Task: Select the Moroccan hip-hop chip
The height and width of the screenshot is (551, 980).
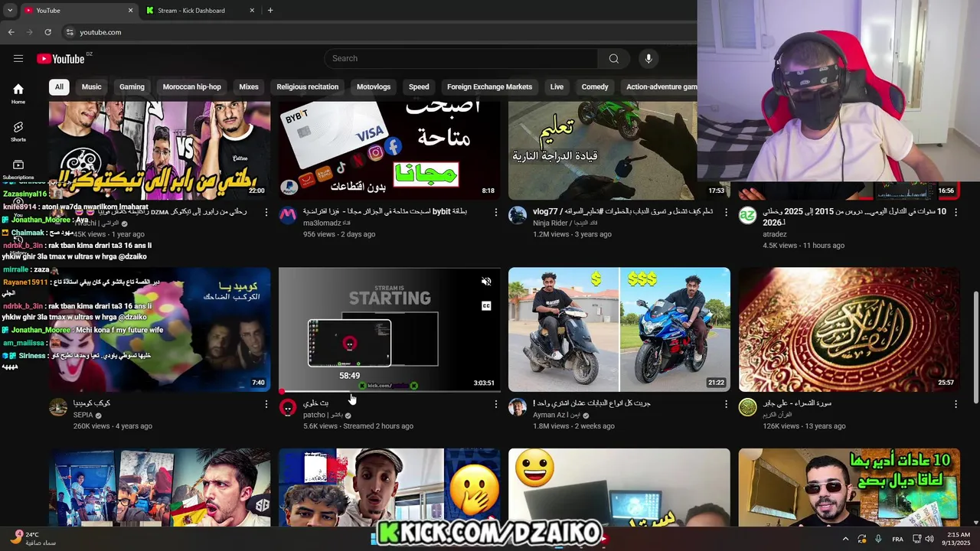Action: coord(191,86)
